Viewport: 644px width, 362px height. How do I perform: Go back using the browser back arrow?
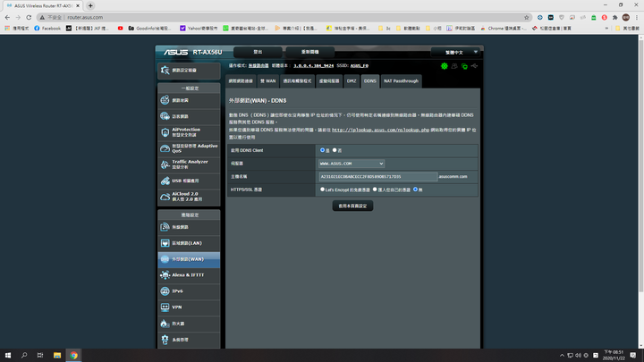pos(7,17)
